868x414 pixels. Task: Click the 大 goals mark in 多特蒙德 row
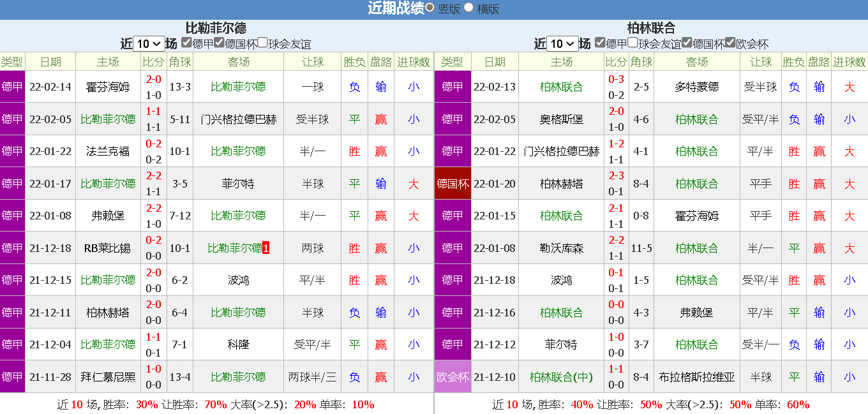click(849, 87)
